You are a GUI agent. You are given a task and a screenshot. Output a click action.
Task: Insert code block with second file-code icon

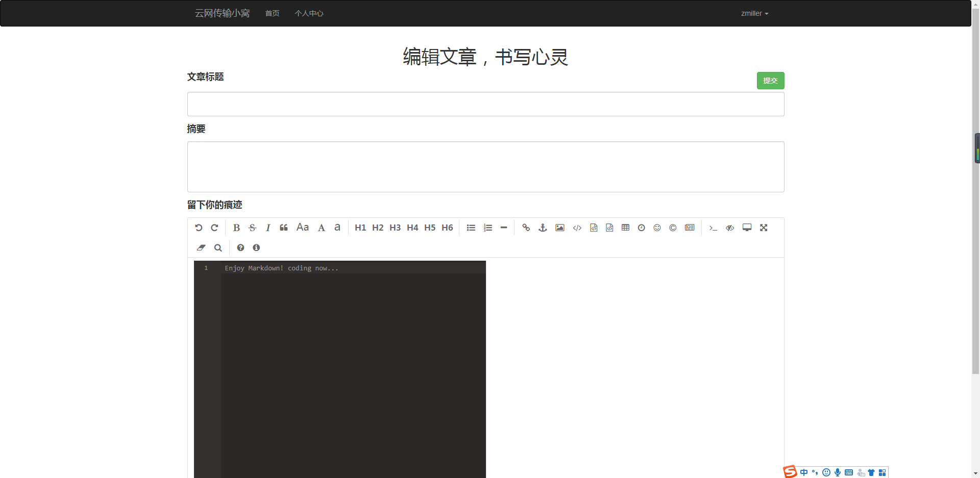click(609, 228)
